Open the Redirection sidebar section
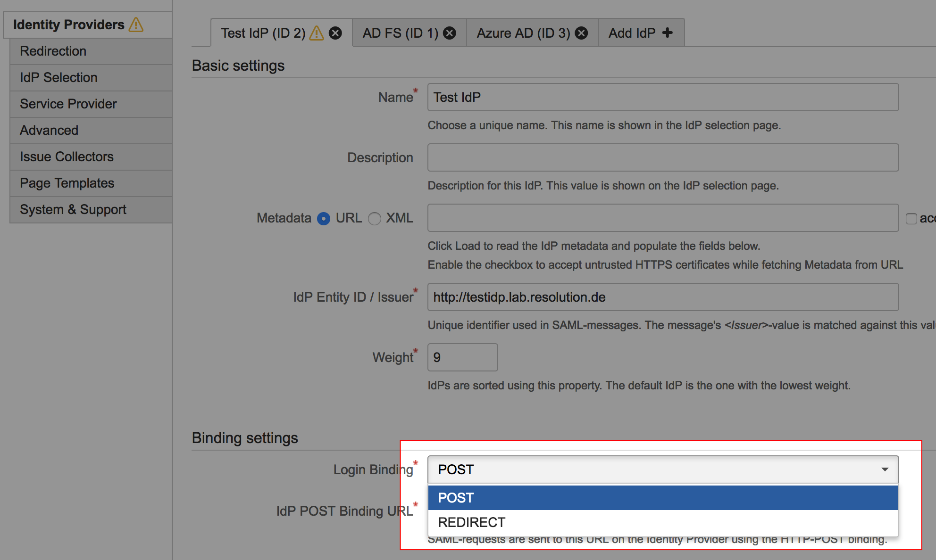The image size is (936, 560). tap(53, 51)
